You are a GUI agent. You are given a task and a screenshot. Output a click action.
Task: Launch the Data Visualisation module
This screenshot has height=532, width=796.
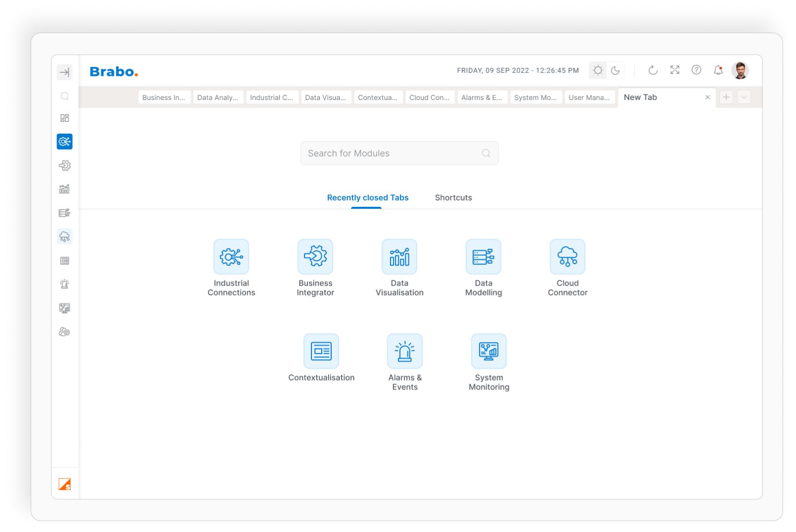coord(399,257)
